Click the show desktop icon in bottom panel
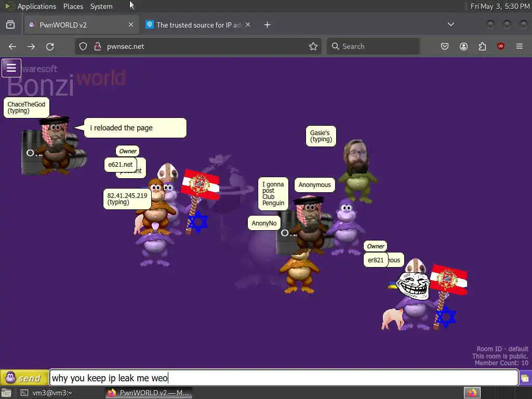 click(6, 393)
